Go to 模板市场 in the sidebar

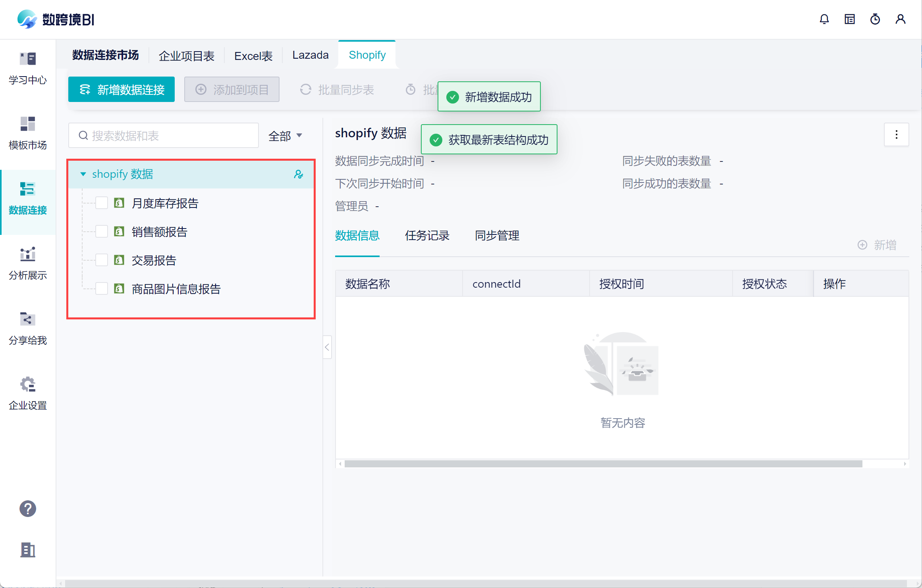[28, 133]
